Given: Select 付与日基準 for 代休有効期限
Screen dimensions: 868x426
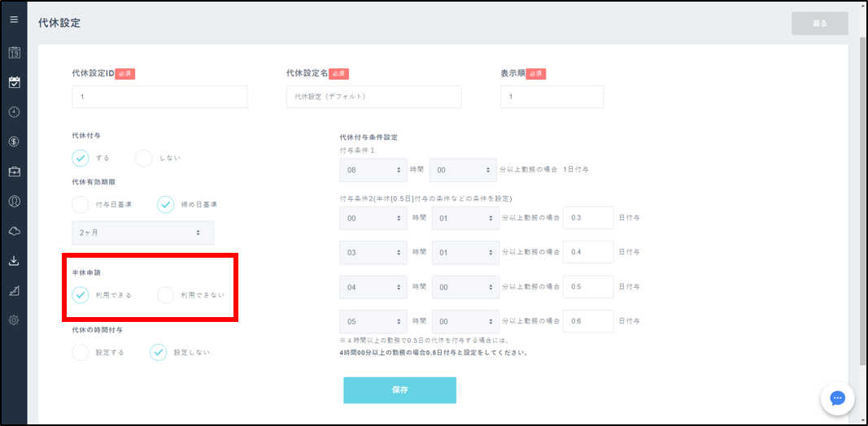Looking at the screenshot, I should tap(81, 204).
